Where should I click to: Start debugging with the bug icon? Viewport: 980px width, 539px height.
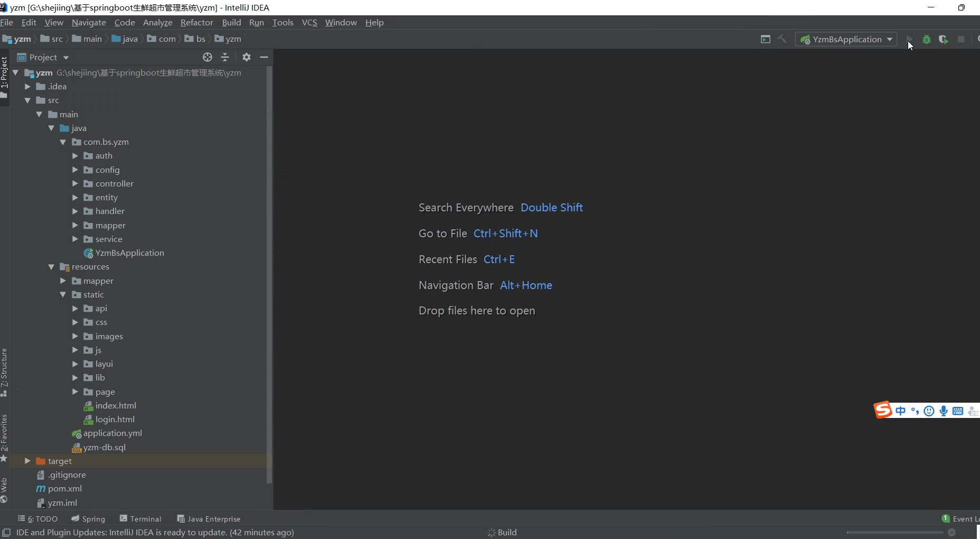pyautogui.click(x=927, y=39)
